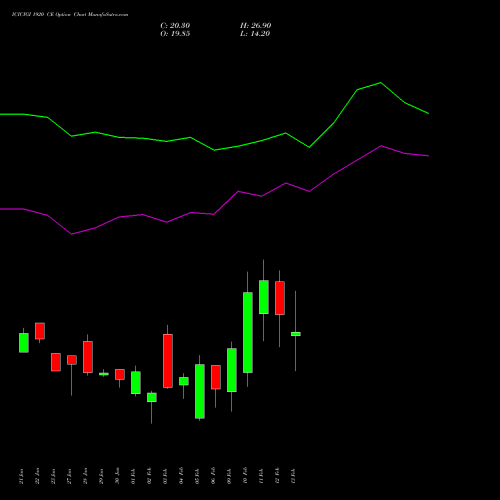Click the red candlestick for 12 Feb

tap(280, 298)
